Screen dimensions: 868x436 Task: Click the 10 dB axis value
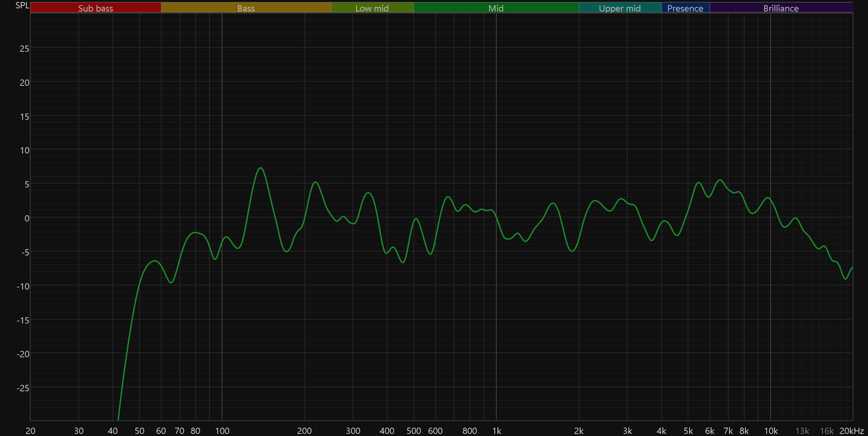(x=25, y=150)
